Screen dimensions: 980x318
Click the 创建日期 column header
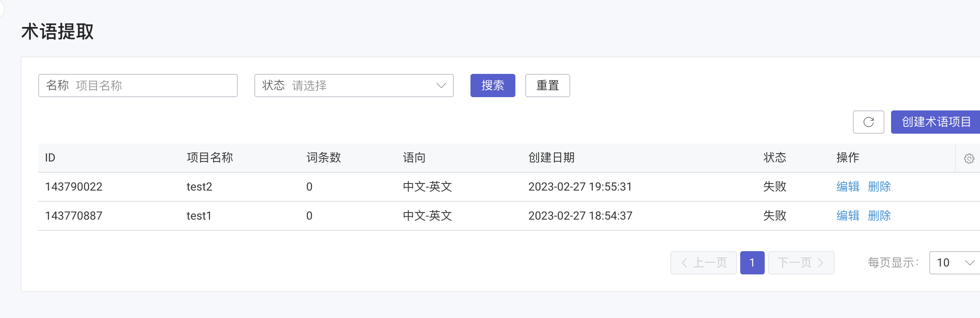pos(551,158)
